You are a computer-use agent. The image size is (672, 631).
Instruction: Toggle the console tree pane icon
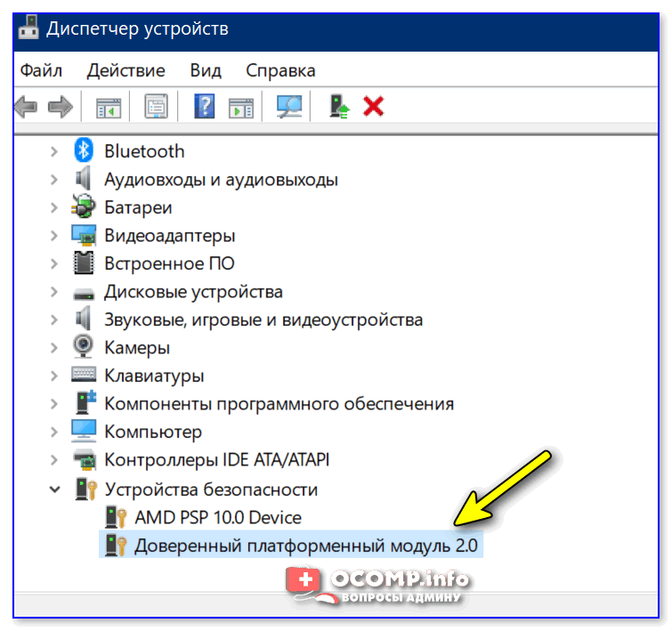coord(109,107)
